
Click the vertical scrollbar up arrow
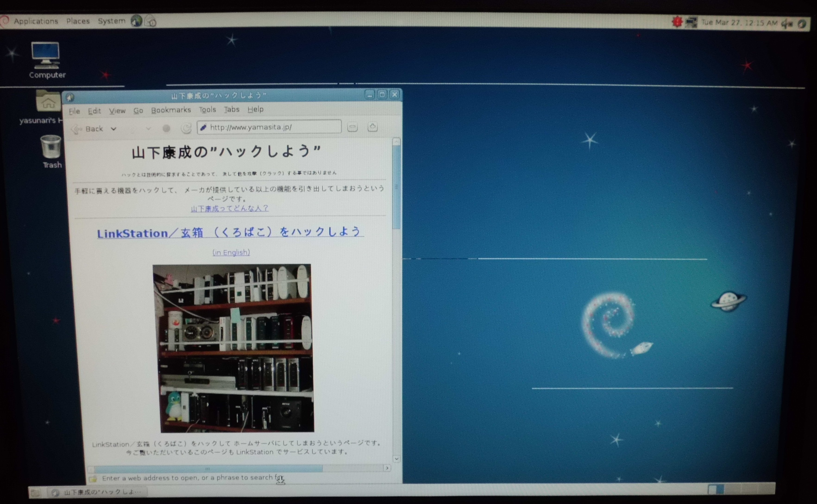(x=396, y=142)
